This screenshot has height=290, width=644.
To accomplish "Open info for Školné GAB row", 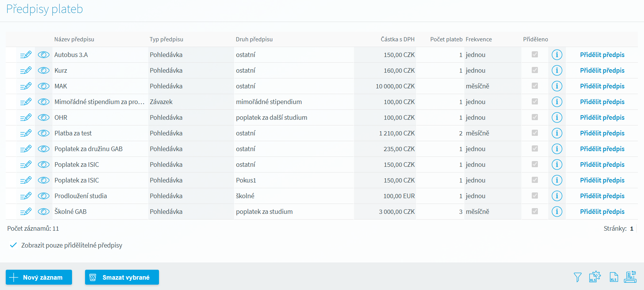I will pyautogui.click(x=557, y=212).
